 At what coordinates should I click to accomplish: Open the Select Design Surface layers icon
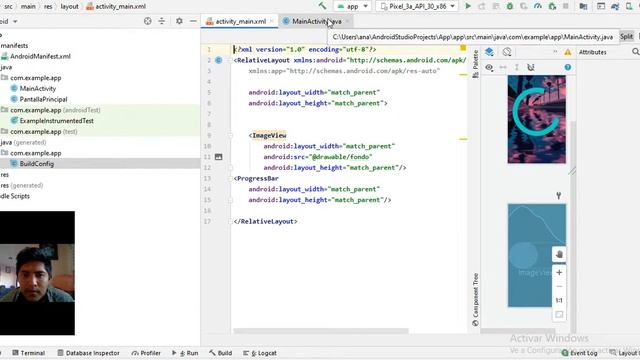(489, 52)
